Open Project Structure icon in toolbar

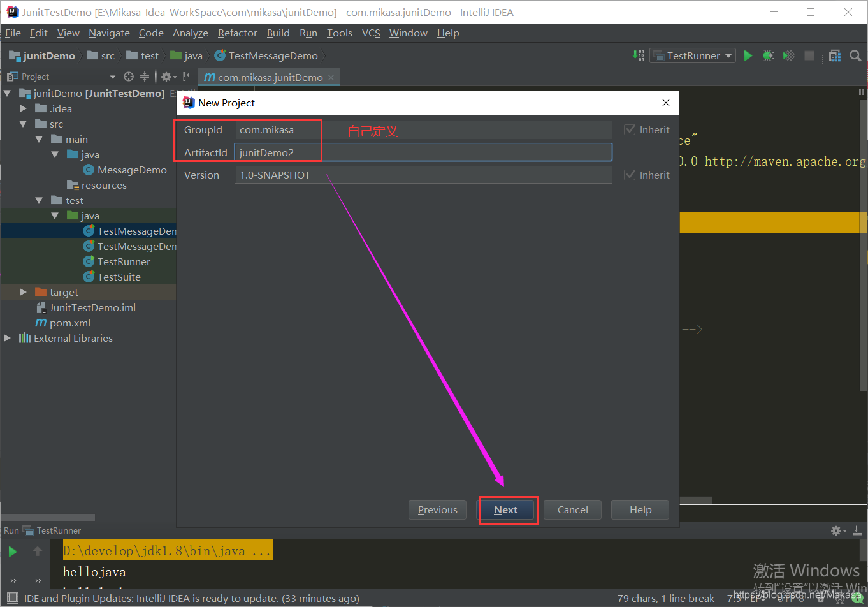(x=835, y=56)
